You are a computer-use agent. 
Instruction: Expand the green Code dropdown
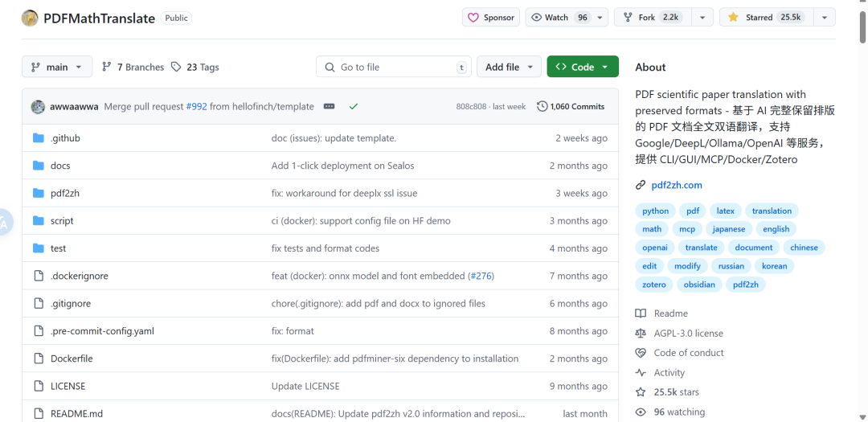pos(583,67)
